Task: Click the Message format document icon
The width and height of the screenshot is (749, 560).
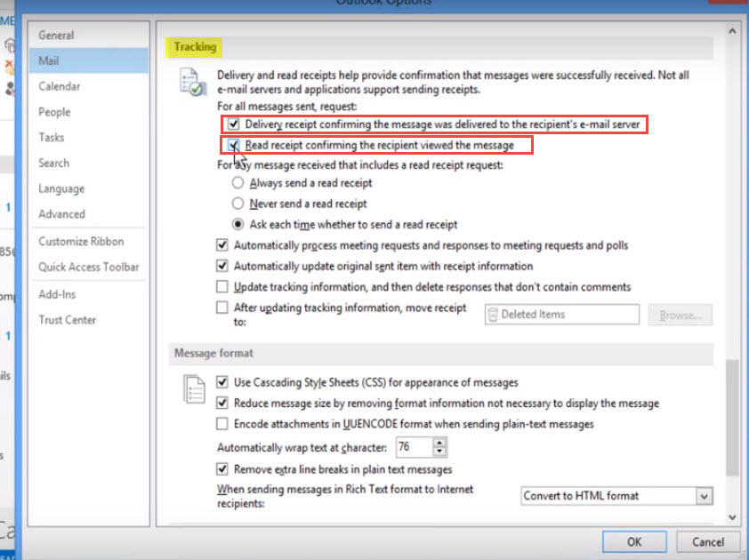Action: tap(194, 389)
